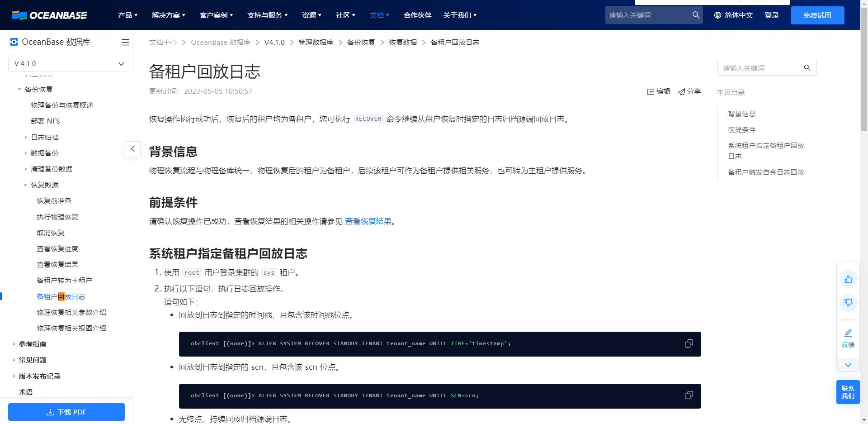Open 取消恢复 in sidebar

point(51,233)
